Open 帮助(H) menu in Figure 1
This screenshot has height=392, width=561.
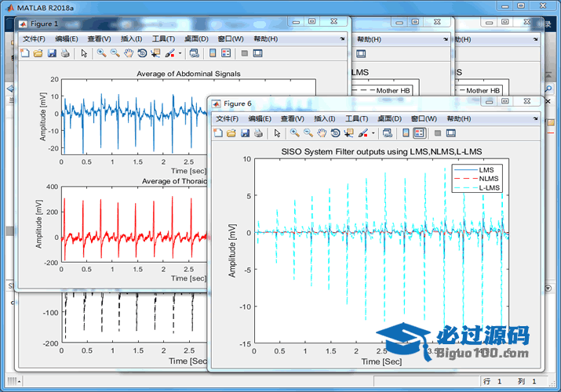tap(266, 39)
